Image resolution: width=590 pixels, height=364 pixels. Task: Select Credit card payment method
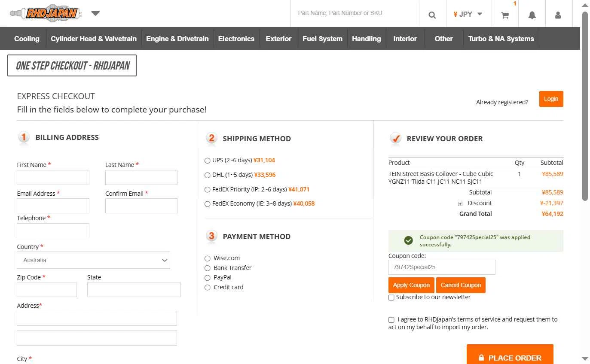coord(208,288)
